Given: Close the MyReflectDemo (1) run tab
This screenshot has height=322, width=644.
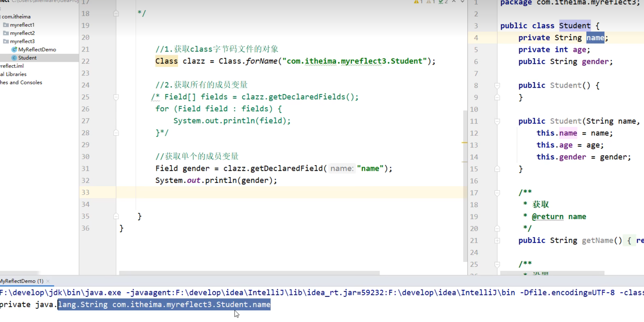Looking at the screenshot, I should click(x=48, y=281).
